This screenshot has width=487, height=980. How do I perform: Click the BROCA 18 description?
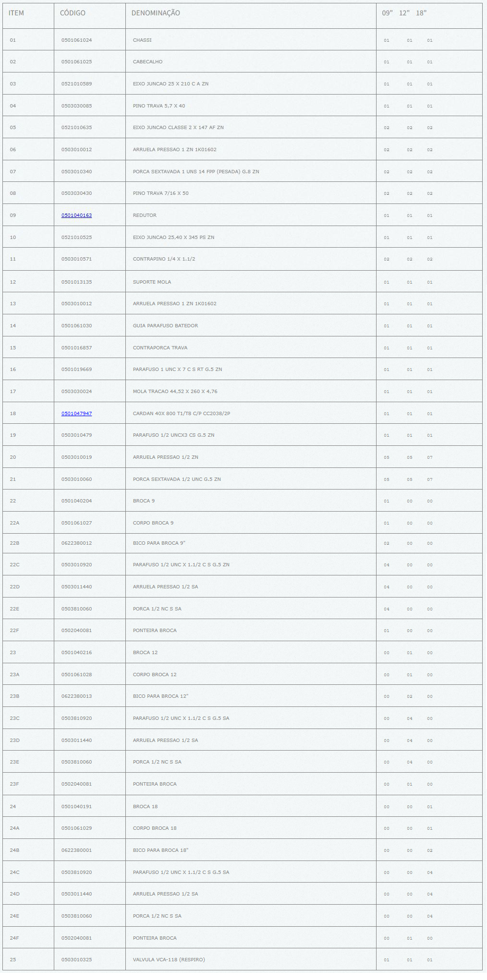click(x=145, y=807)
